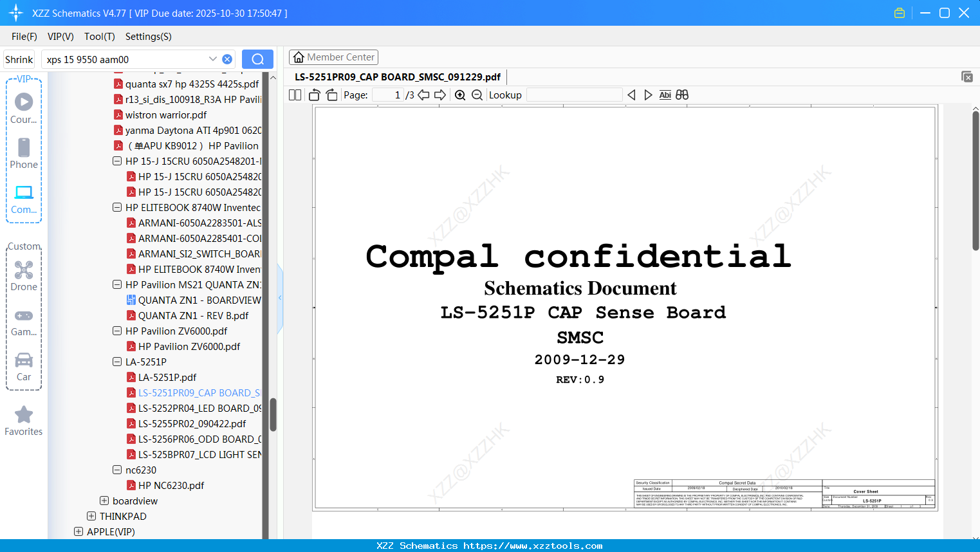Click the binoculars search icon
The image size is (980, 552).
pyautogui.click(x=682, y=95)
